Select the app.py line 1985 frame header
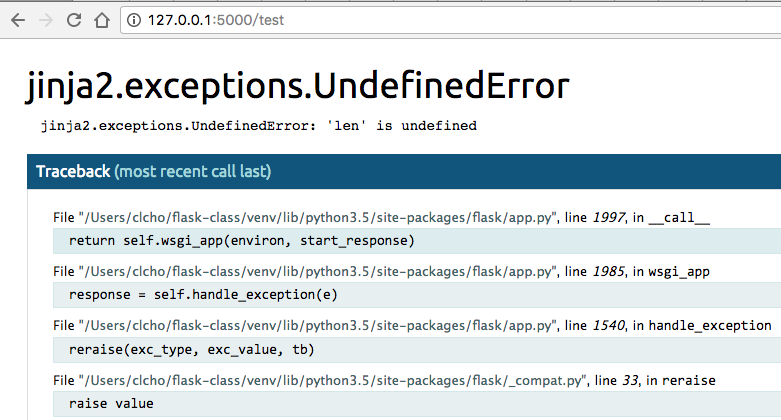Viewport: 781px width, 420px height. (x=380, y=271)
